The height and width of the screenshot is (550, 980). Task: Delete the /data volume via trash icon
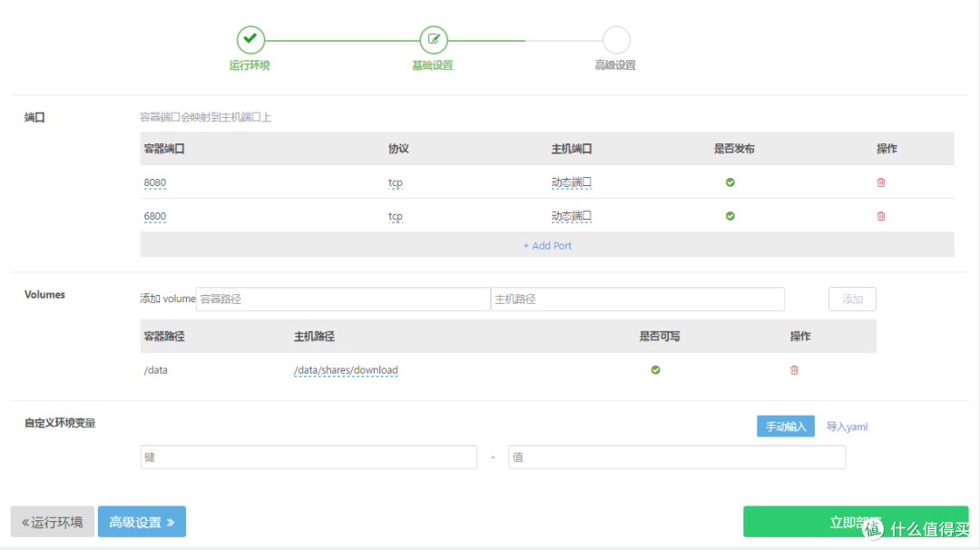(x=794, y=370)
